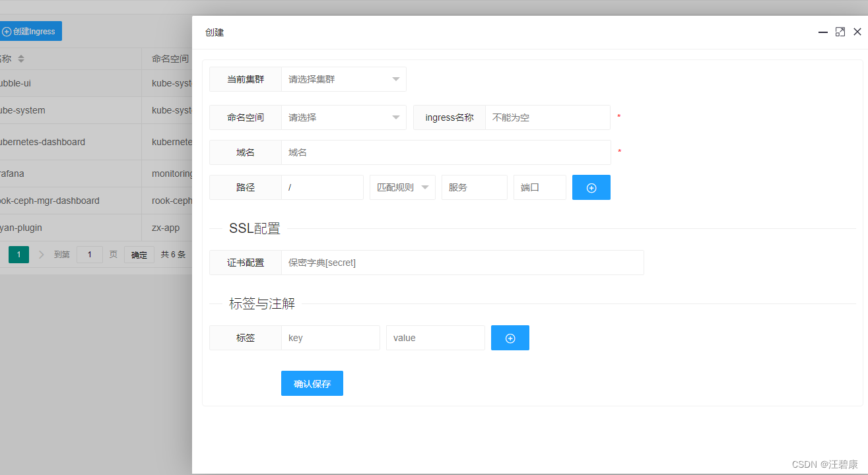Click the monitoring namespace cell
Viewport: 868px width, 475px height.
point(172,174)
